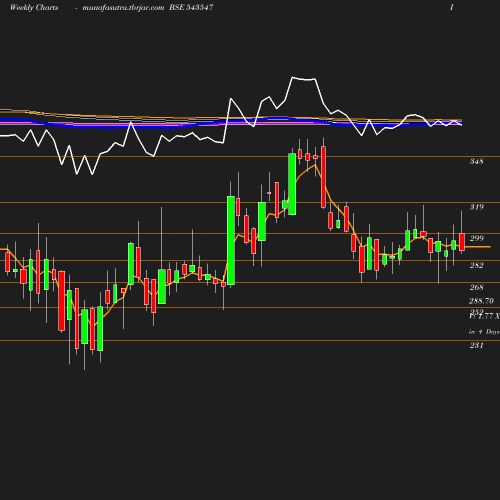Click the 231 price axis label
Image resolution: width=500 pixels, height=500 pixels.
[476, 345]
